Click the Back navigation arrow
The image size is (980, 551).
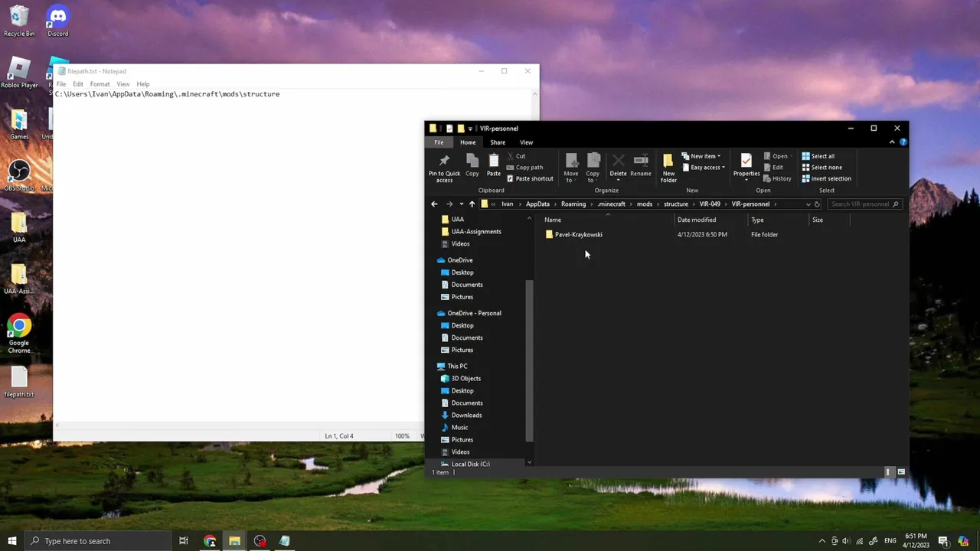pos(434,204)
